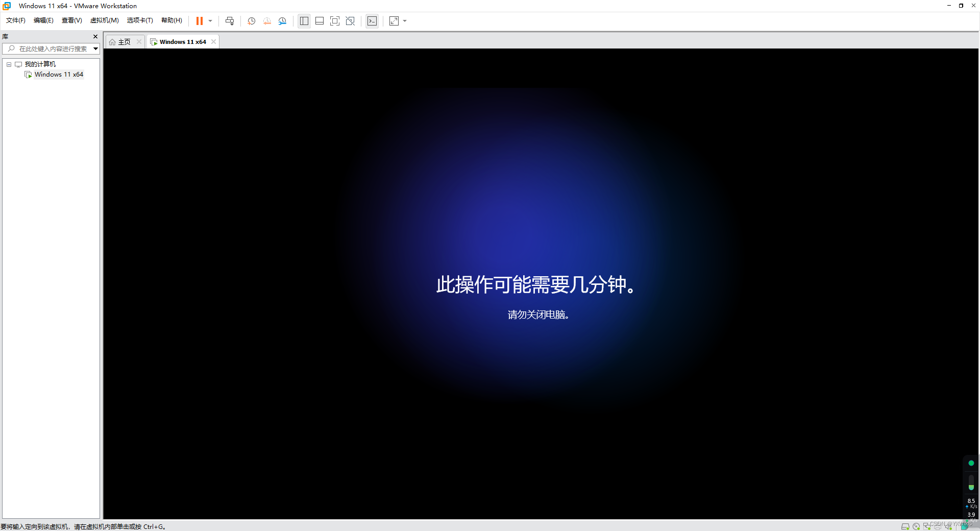Open the 虚拟机(M) menu
The image size is (980, 531).
105,20
